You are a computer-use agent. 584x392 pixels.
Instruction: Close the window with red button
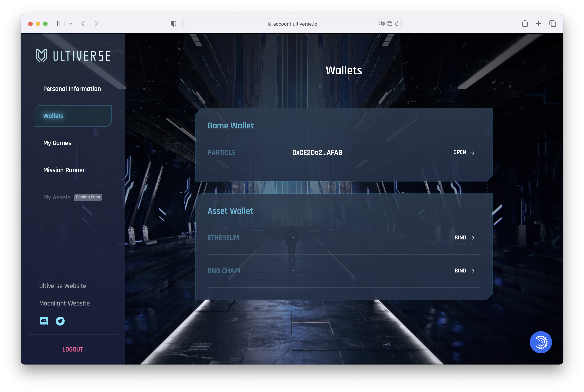click(30, 24)
